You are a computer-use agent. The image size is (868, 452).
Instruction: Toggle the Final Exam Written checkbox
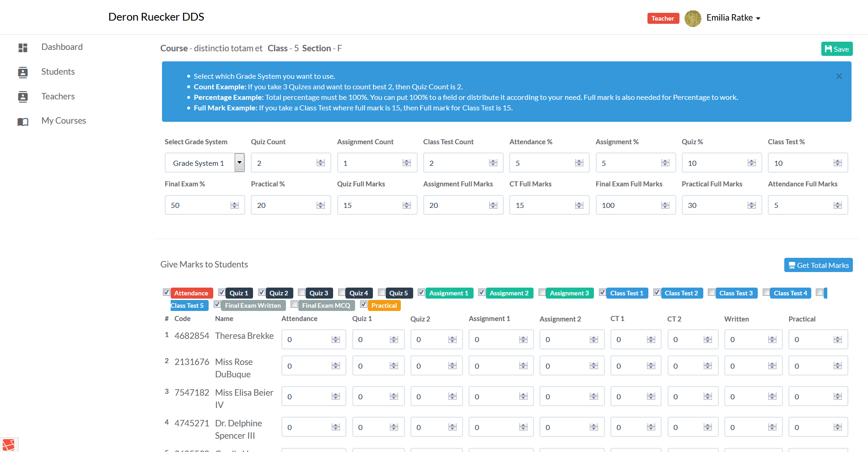pyautogui.click(x=217, y=305)
